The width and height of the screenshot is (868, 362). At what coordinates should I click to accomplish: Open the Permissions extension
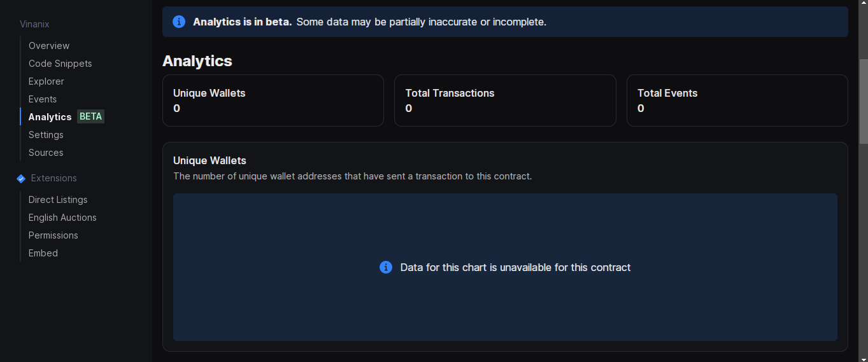pos(53,235)
